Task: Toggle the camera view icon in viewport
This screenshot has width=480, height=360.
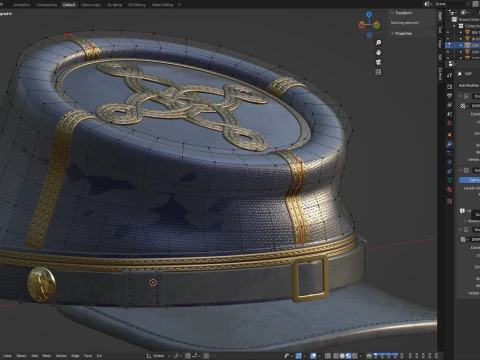Action: pyautogui.click(x=378, y=62)
